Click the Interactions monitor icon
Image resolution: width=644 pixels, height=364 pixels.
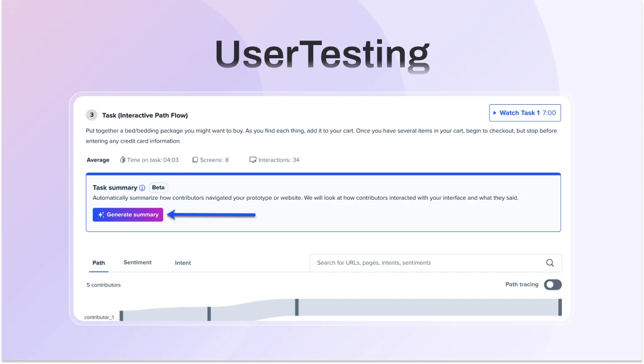pyautogui.click(x=253, y=160)
